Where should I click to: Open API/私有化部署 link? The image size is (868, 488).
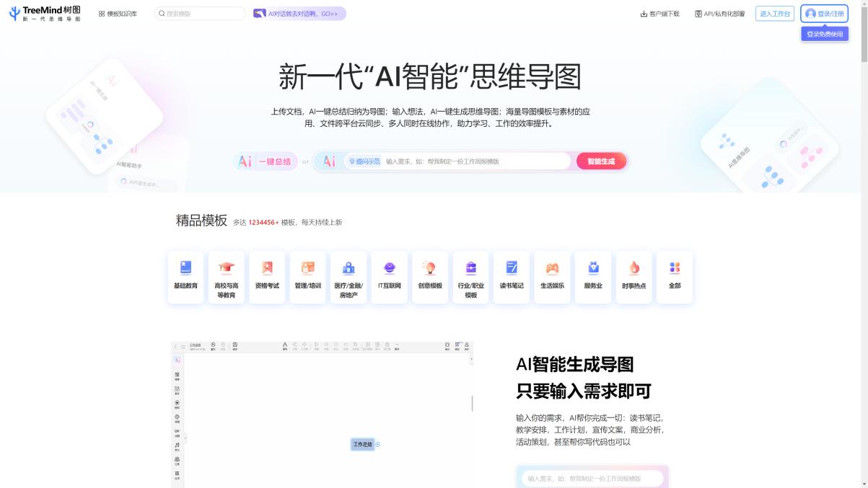pyautogui.click(x=719, y=14)
